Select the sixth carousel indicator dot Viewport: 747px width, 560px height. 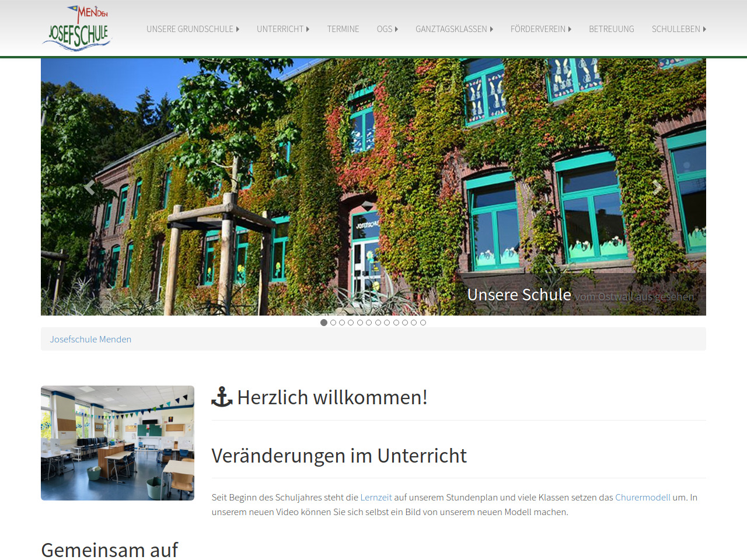(369, 323)
